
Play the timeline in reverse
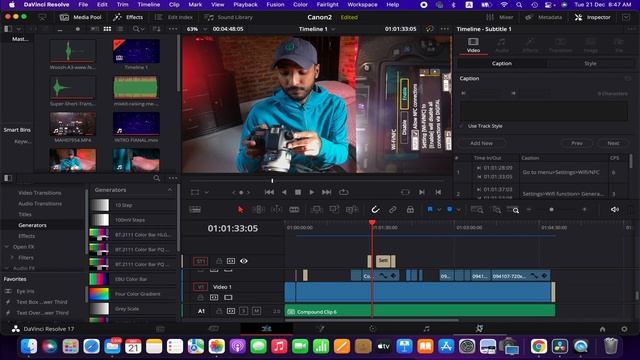click(284, 192)
